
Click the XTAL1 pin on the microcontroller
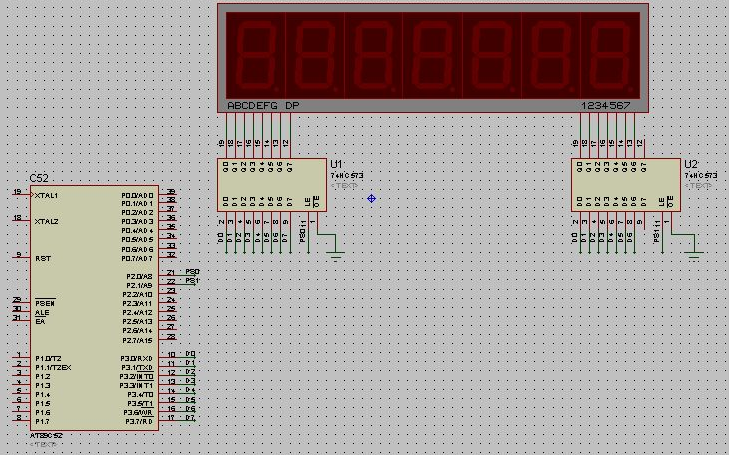(47, 194)
